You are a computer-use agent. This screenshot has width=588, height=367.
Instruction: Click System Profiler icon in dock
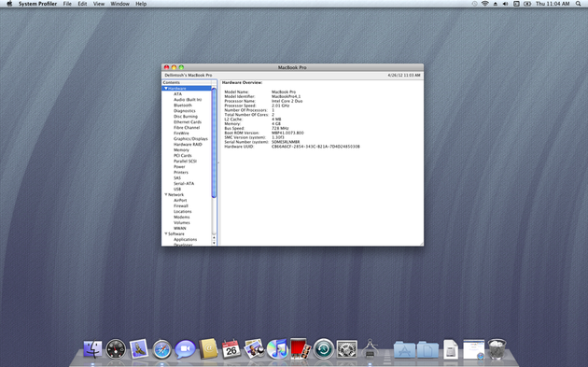(371, 348)
